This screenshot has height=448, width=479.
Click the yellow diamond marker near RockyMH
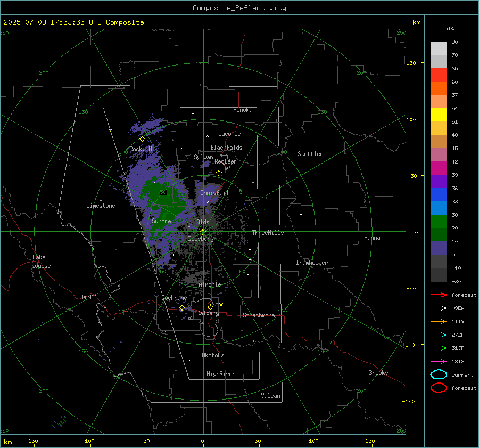coord(142,139)
